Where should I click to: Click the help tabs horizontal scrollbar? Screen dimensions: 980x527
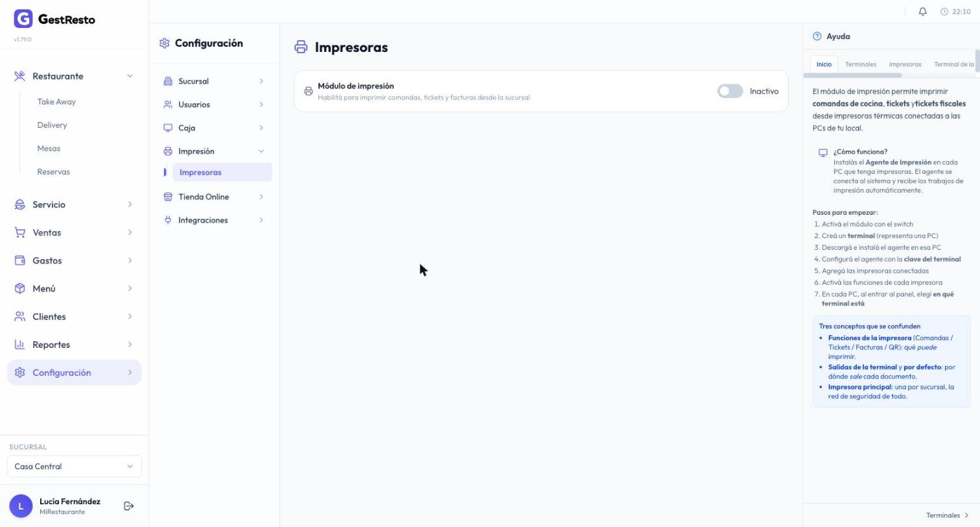[852, 75]
